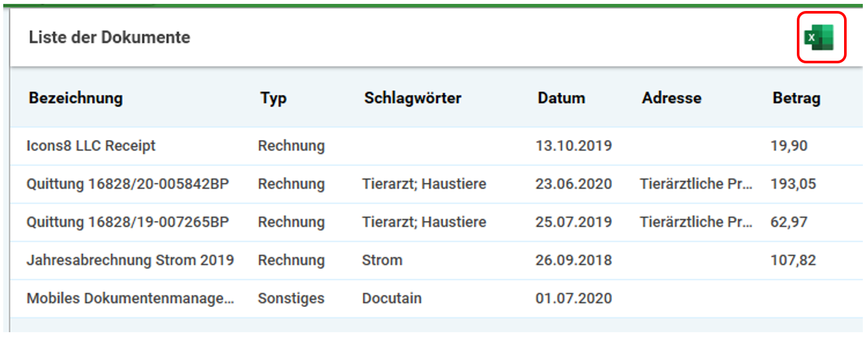Click the Adresse column header
The width and height of the screenshot is (868, 338).
671,98
